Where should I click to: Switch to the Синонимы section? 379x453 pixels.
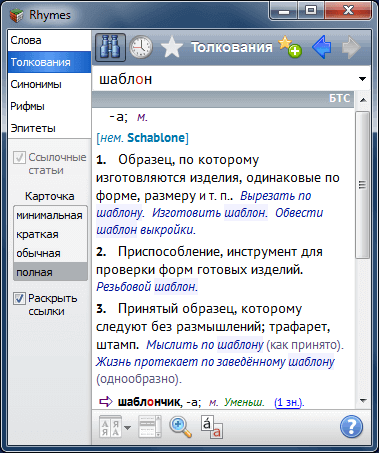point(49,84)
